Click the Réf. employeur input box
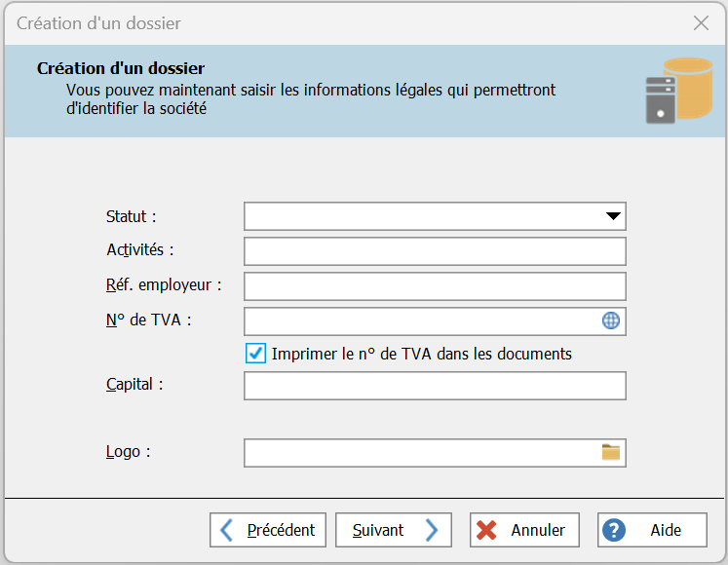Image resolution: width=728 pixels, height=565 pixels. click(x=434, y=286)
